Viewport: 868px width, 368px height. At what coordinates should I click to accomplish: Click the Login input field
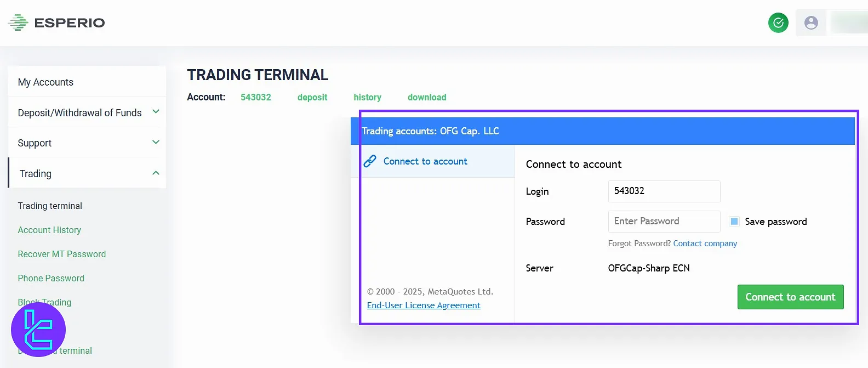(664, 191)
